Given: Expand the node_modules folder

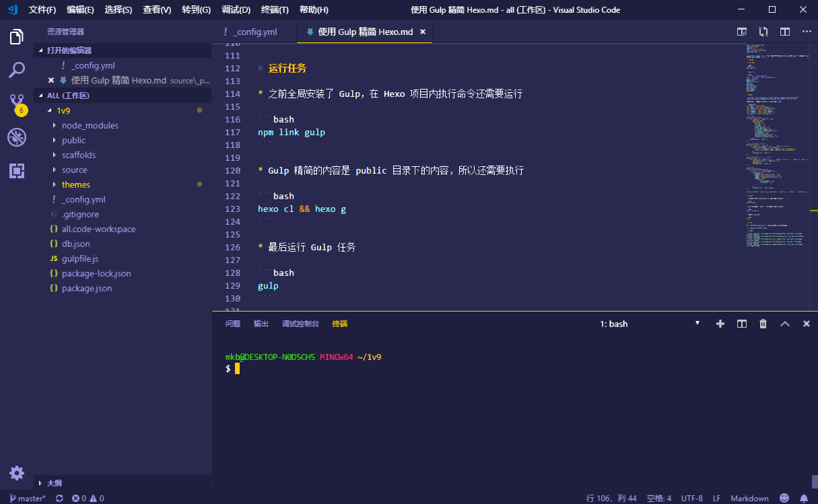Looking at the screenshot, I should tap(123, 125).
